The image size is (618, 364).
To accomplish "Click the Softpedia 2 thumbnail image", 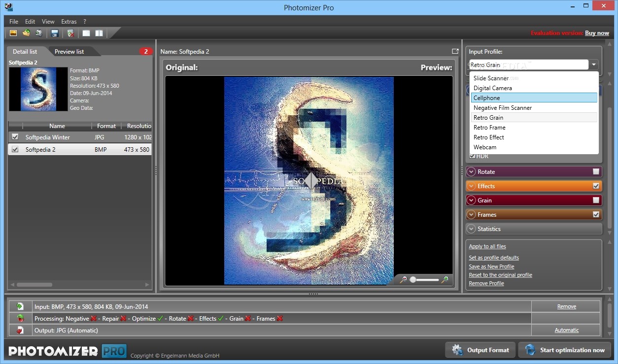I will [x=38, y=89].
